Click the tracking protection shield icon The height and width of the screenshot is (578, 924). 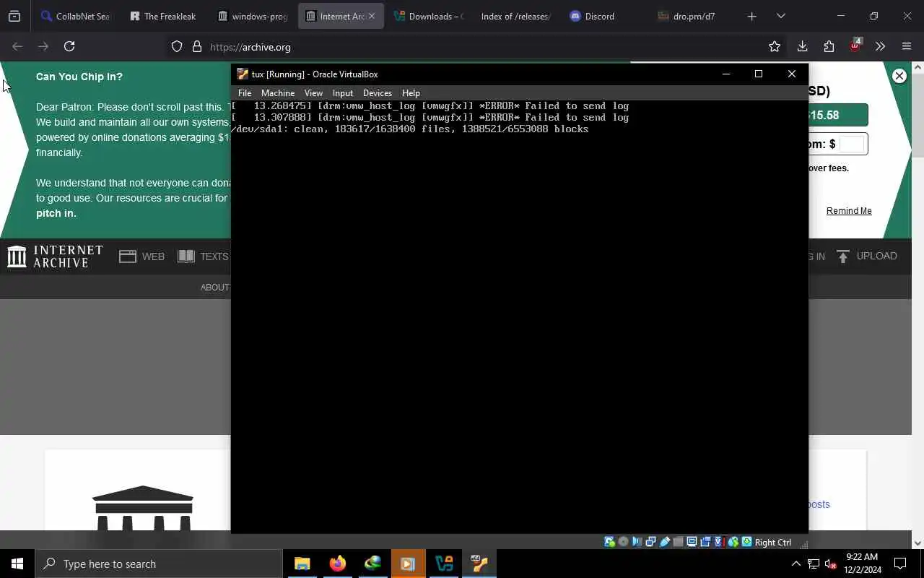(177, 46)
